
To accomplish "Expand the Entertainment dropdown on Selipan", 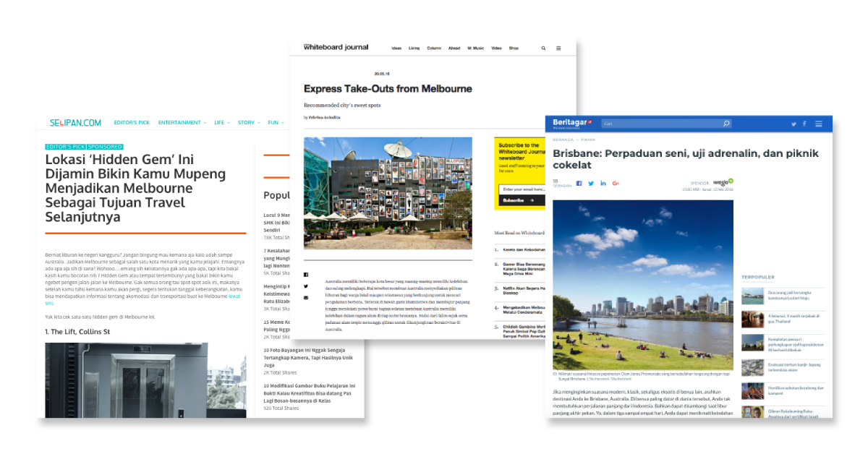I will (182, 123).
